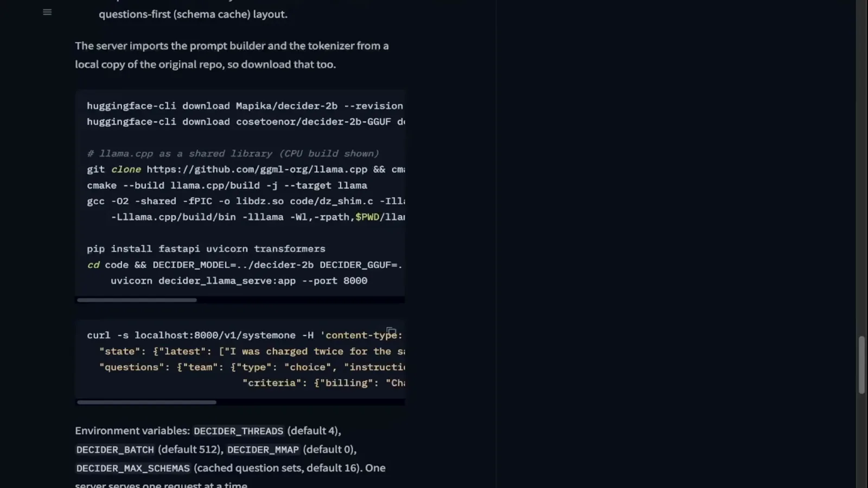Open the hamburger menu icon
Image resolution: width=868 pixels, height=488 pixels.
(x=47, y=12)
